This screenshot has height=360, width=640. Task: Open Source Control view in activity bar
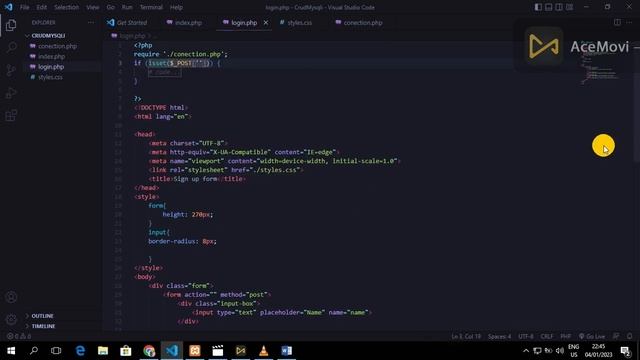tap(11, 70)
